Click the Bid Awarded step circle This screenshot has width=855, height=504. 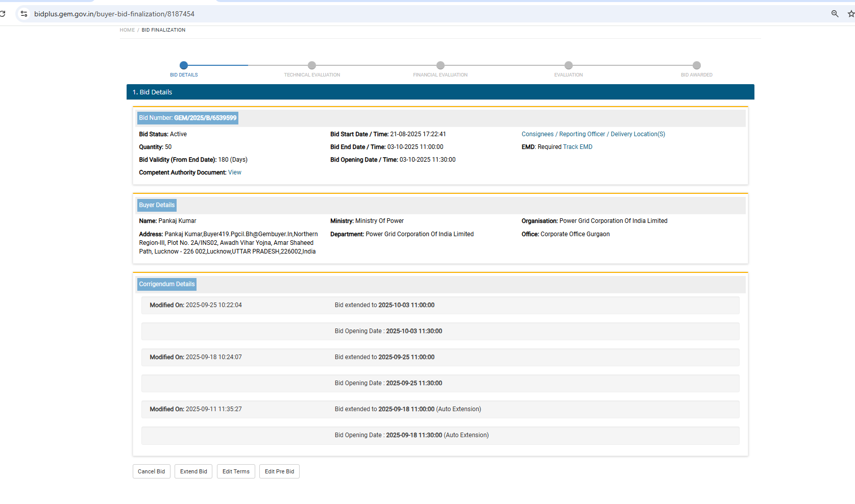point(697,65)
